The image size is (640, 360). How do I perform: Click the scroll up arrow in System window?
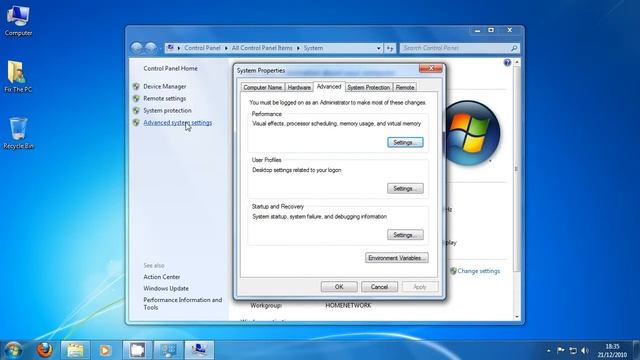click(517, 63)
